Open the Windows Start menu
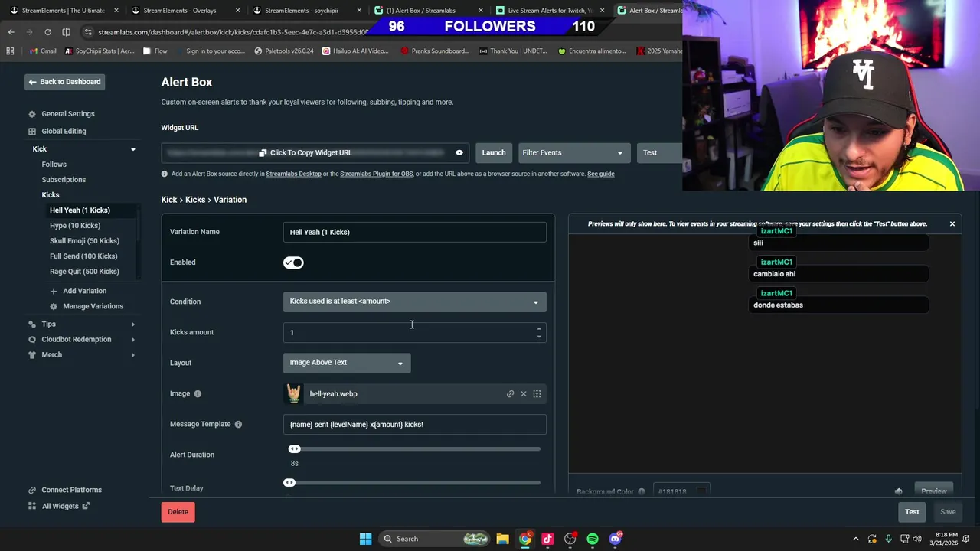The height and width of the screenshot is (551, 980). 365,539
